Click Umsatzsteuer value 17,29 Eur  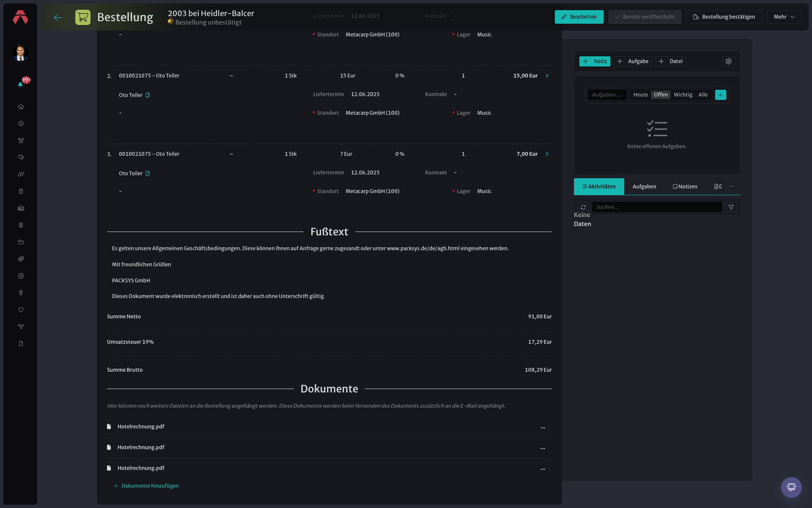coord(540,342)
